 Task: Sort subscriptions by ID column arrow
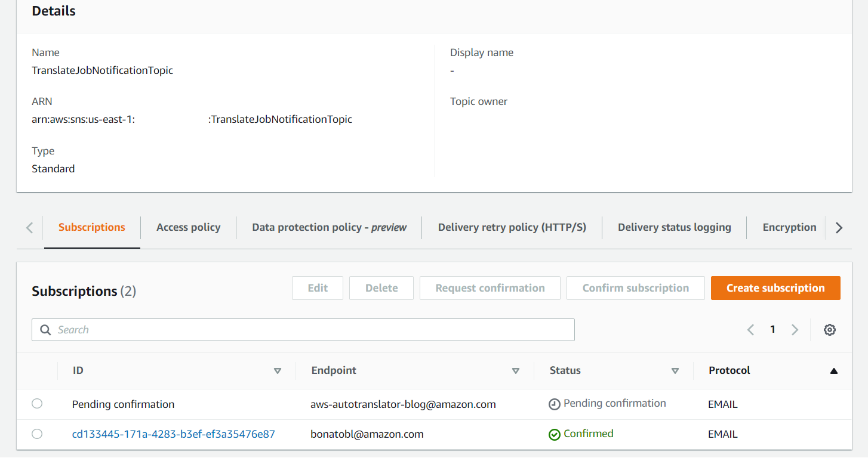[277, 371]
